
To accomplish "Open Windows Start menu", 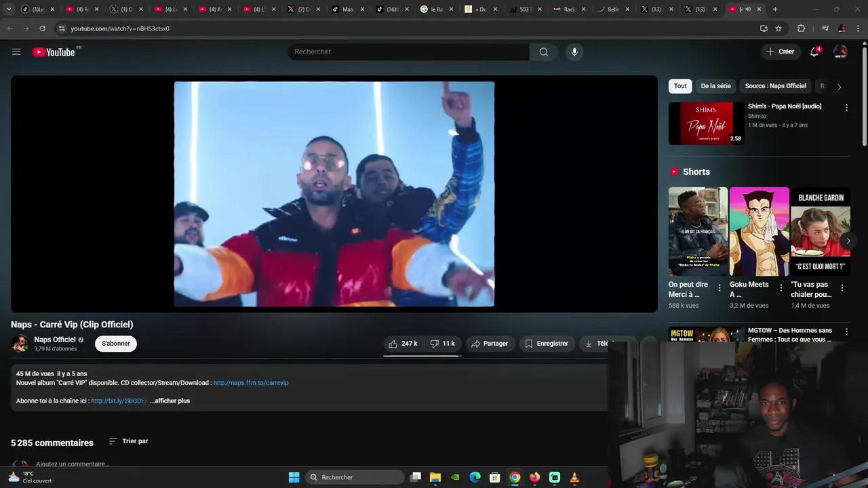I will [x=294, y=477].
